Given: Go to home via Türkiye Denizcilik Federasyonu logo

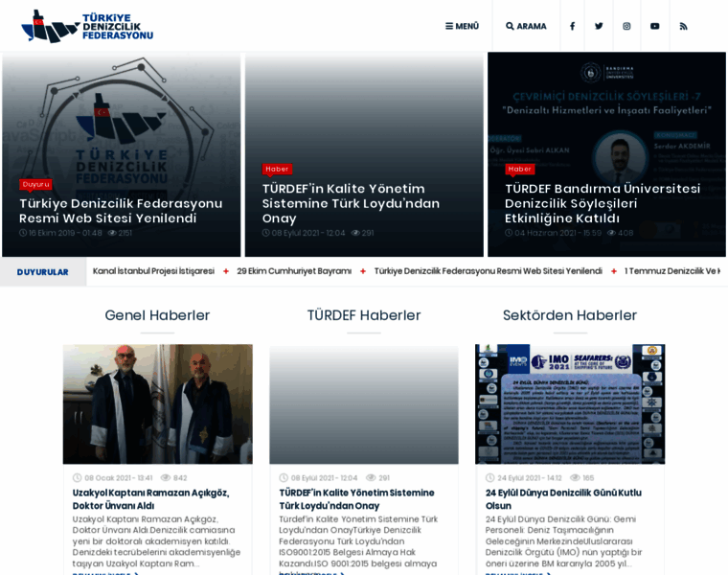Looking at the screenshot, I should coord(87,26).
